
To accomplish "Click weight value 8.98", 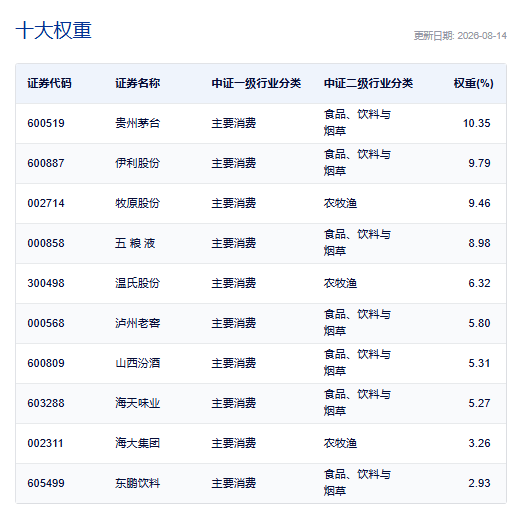I will (479, 243).
